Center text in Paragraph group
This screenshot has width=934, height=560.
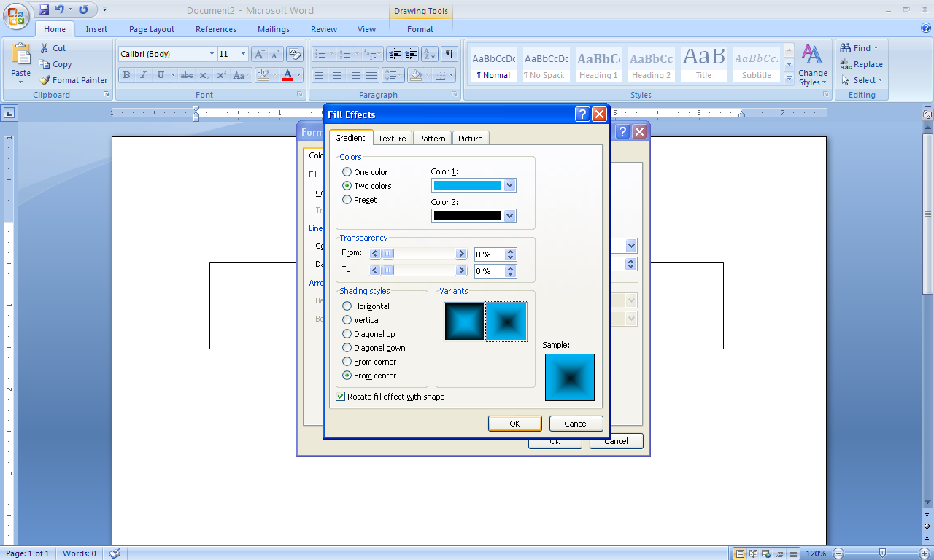pos(336,75)
